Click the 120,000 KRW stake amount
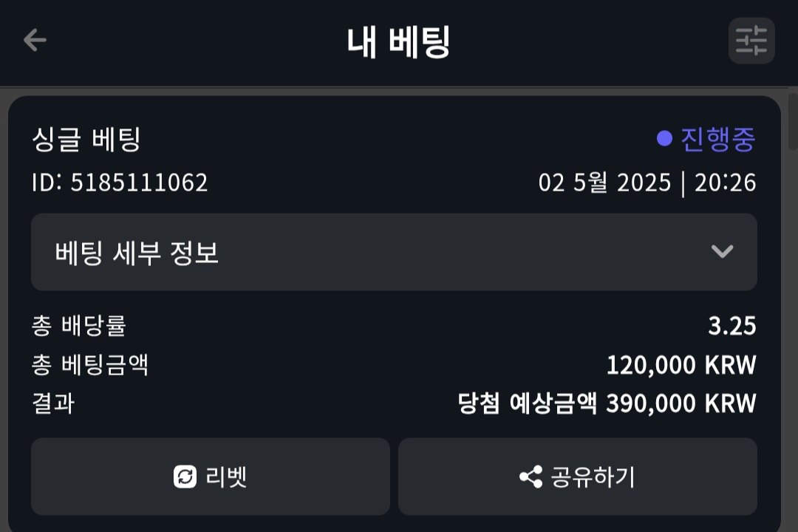 click(681, 365)
